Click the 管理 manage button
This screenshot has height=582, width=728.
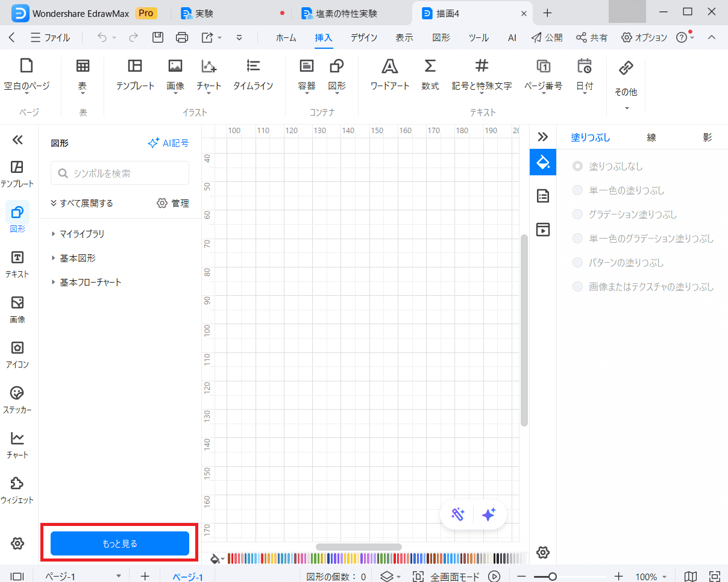[173, 204]
